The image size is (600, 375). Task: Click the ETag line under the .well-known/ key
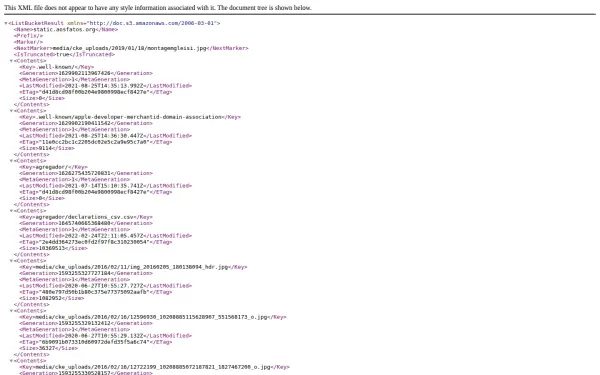click(x=96, y=92)
